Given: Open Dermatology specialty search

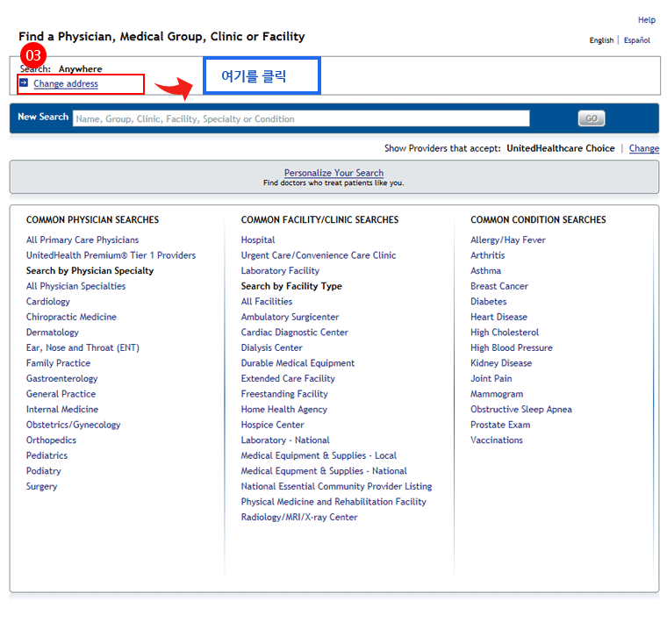Looking at the screenshot, I should [53, 333].
